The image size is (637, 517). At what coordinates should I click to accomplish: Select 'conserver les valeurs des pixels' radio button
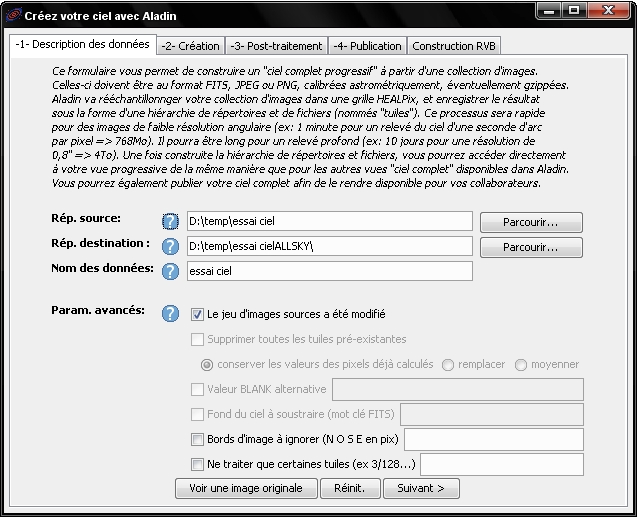[207, 365]
